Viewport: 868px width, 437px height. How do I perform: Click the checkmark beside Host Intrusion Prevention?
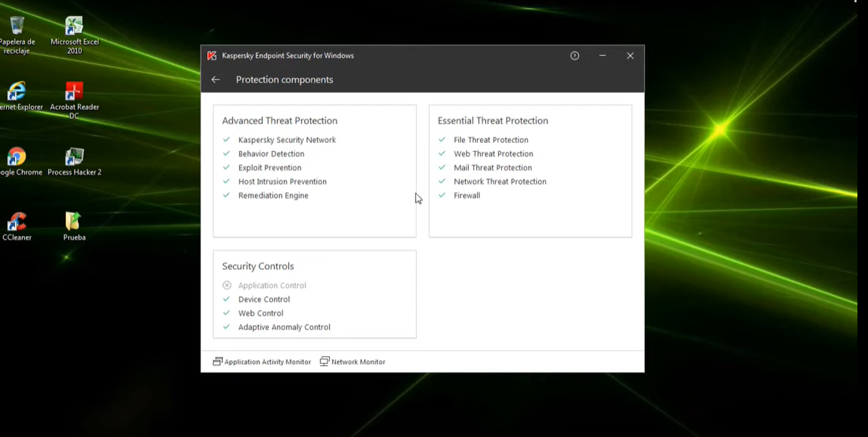(226, 181)
